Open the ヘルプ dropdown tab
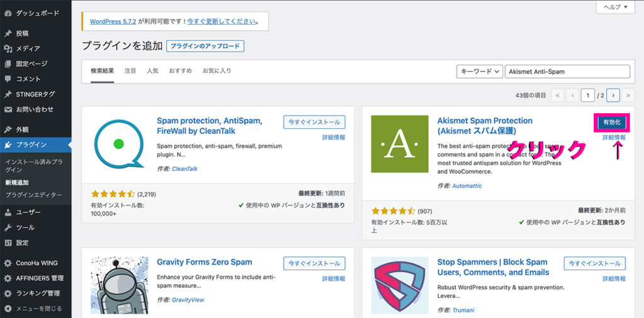The image size is (644, 318). tap(616, 7)
